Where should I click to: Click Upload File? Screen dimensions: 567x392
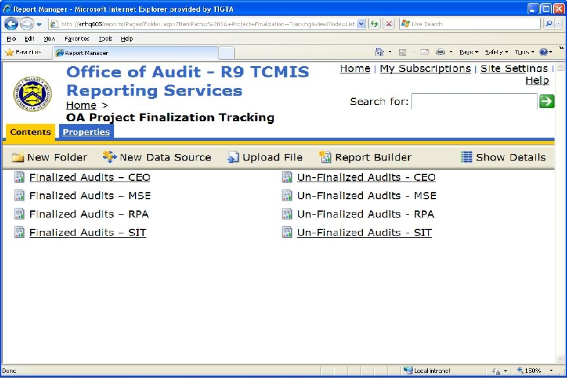264,157
